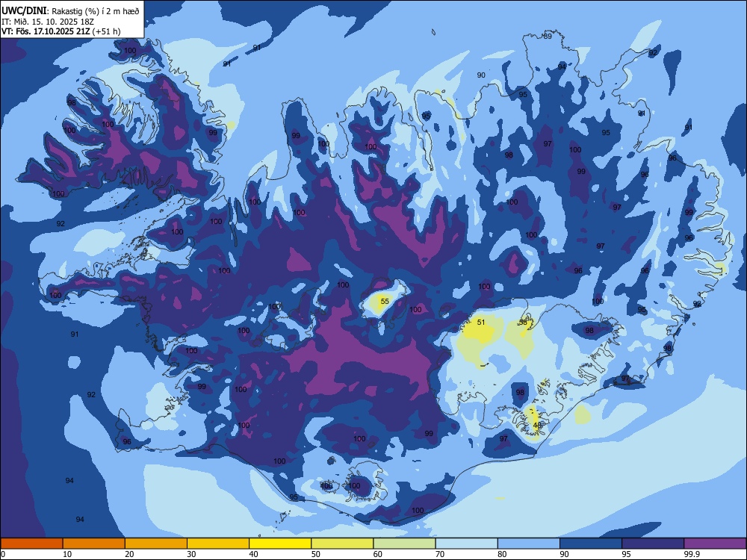The height and width of the screenshot is (560, 747).
Task: Select the legend tick label '20'
Action: 129,554
